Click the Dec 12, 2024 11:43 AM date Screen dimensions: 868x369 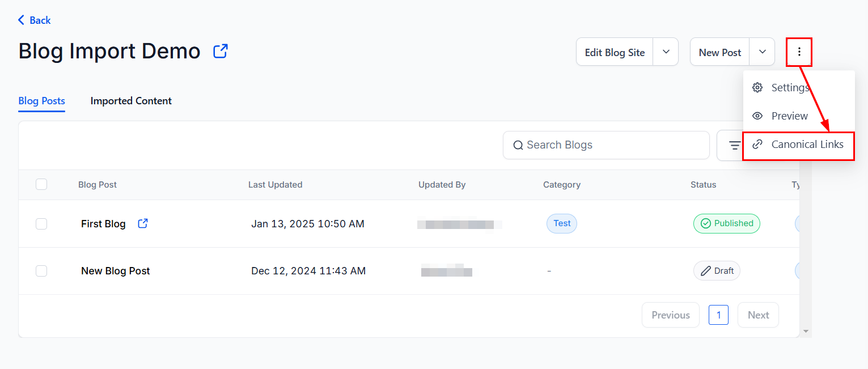308,271
